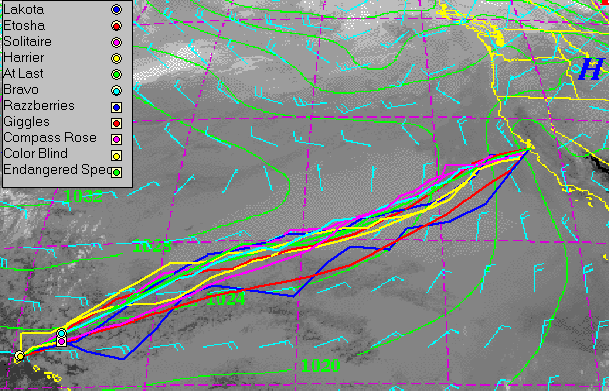The image size is (609, 391).
Task: Select At Last's green circle marker
Action: point(116,74)
